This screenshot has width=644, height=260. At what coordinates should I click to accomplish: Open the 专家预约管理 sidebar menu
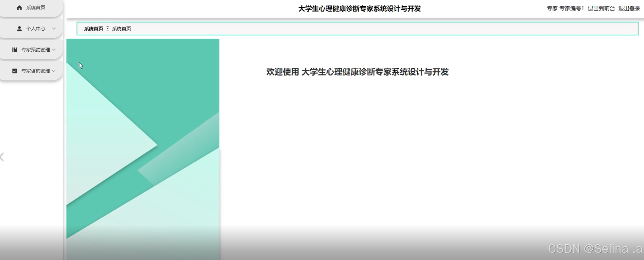click(x=31, y=50)
